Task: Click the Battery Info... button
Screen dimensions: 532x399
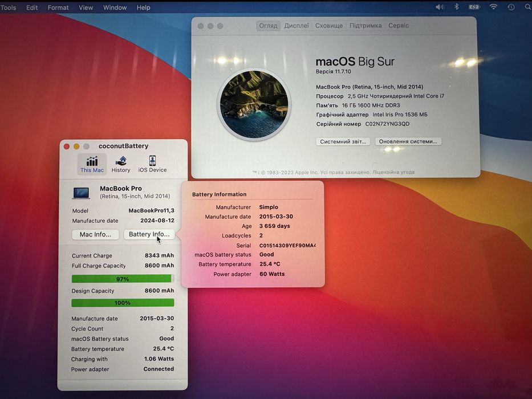Action: [149, 234]
